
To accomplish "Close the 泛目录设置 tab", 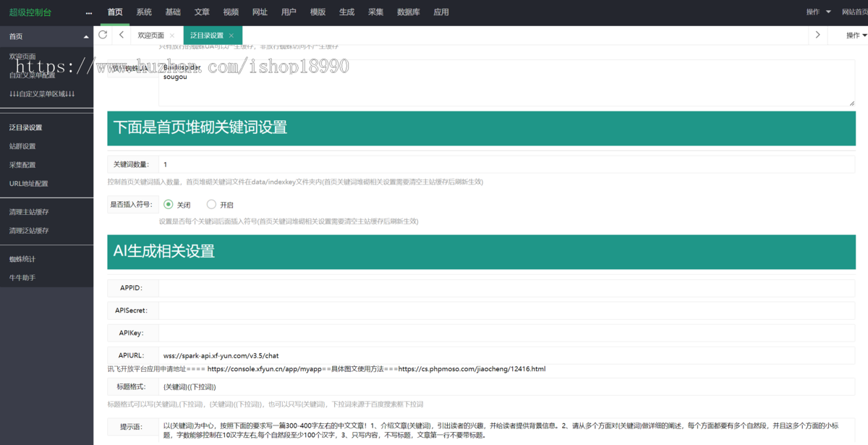I will click(x=231, y=35).
